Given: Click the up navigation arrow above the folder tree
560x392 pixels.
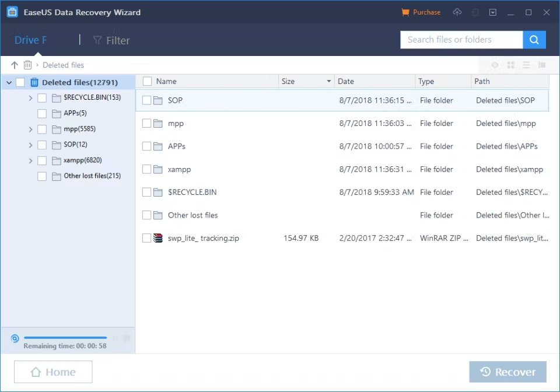Looking at the screenshot, I should point(14,65).
